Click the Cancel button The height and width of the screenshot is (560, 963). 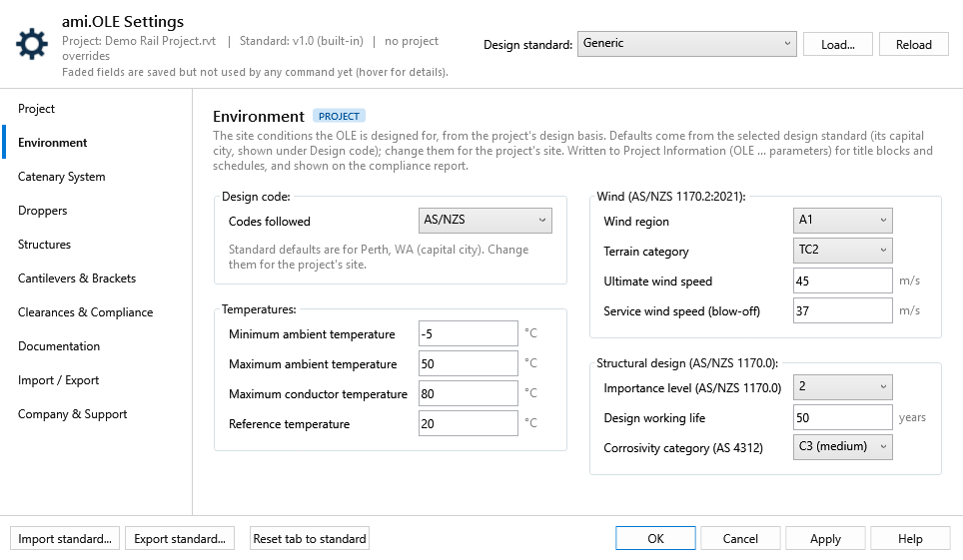(x=740, y=538)
